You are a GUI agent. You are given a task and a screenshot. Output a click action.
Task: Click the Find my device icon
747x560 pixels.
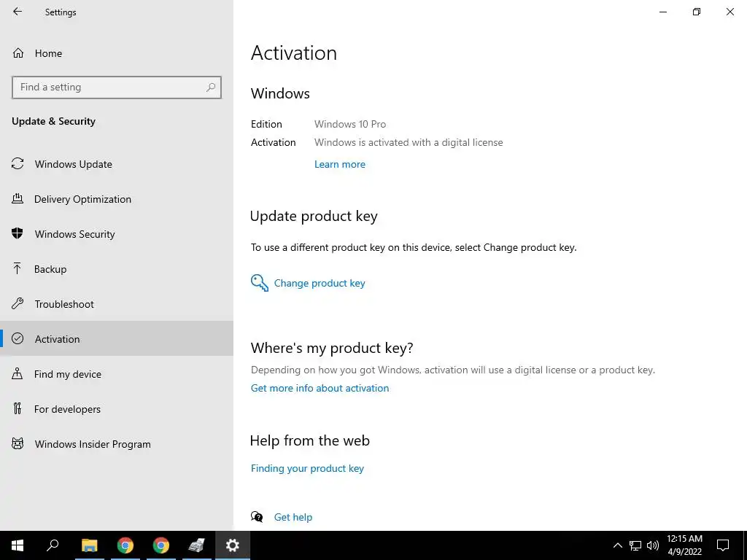point(18,373)
